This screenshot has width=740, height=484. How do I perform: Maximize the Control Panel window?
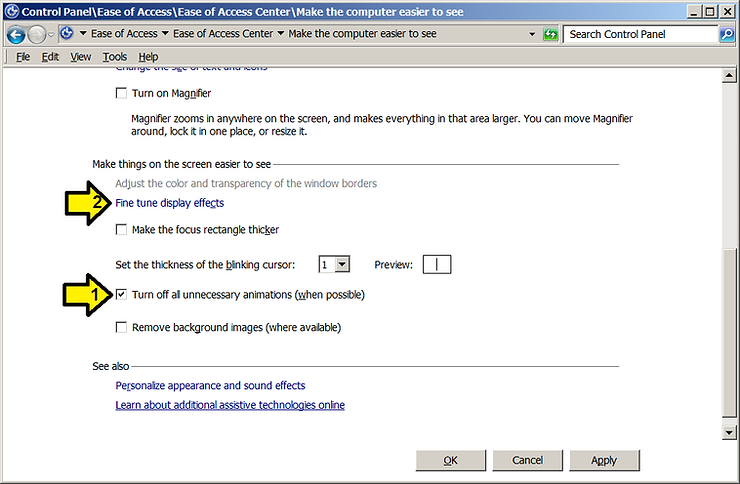(x=710, y=11)
